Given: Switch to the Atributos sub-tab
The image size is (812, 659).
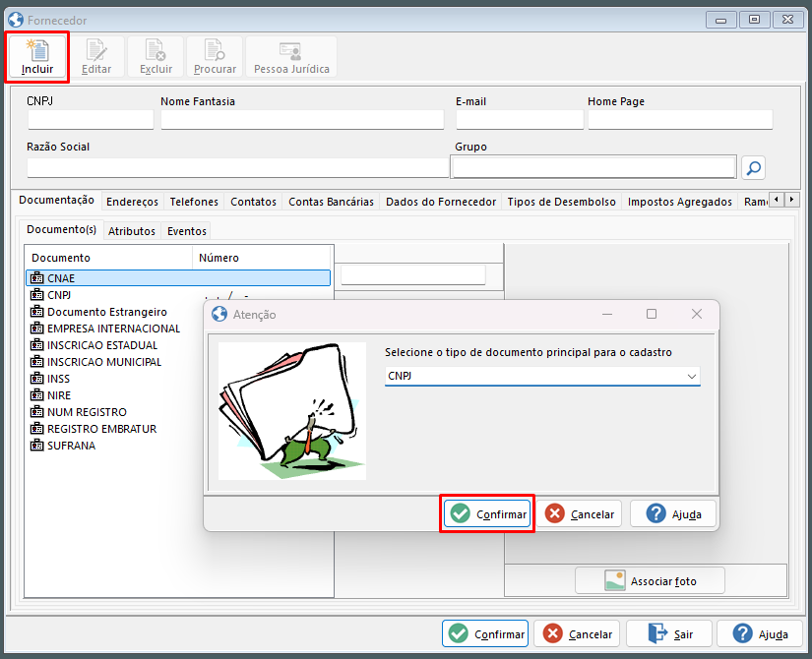Looking at the screenshot, I should click(x=132, y=231).
